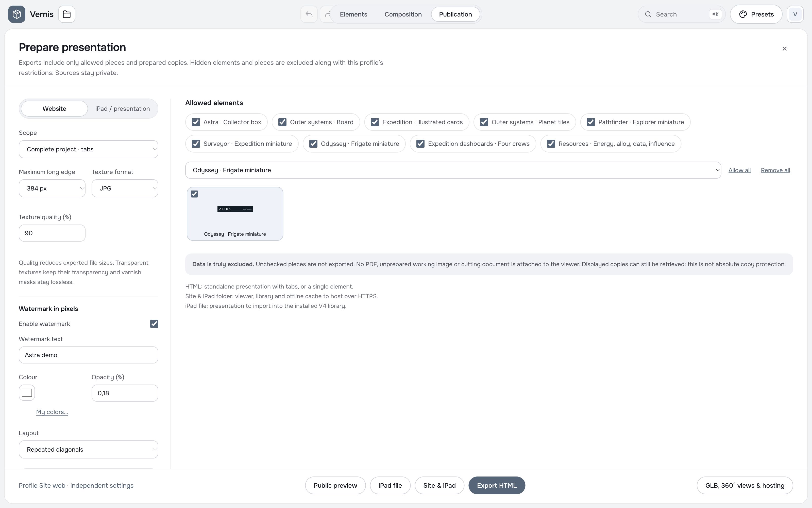Click the Remove all link
The height and width of the screenshot is (508, 812).
(x=775, y=170)
